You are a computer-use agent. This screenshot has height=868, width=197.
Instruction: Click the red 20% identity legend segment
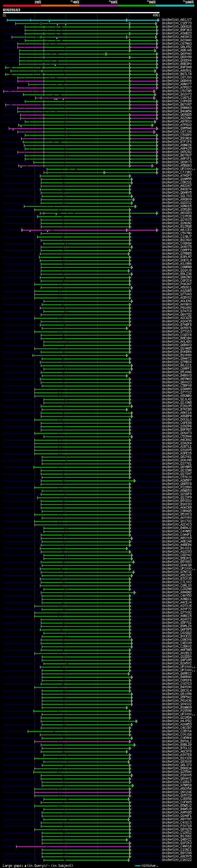tap(22, 6)
